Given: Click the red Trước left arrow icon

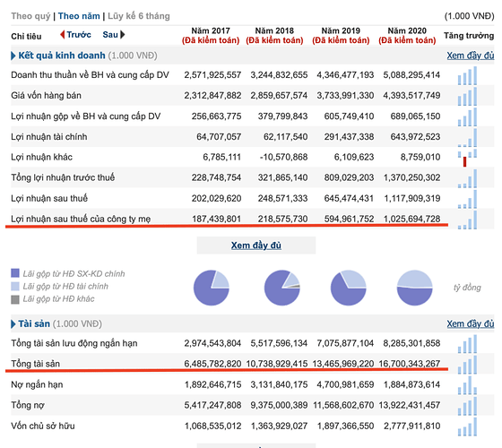Looking at the screenshot, I should point(63,35).
